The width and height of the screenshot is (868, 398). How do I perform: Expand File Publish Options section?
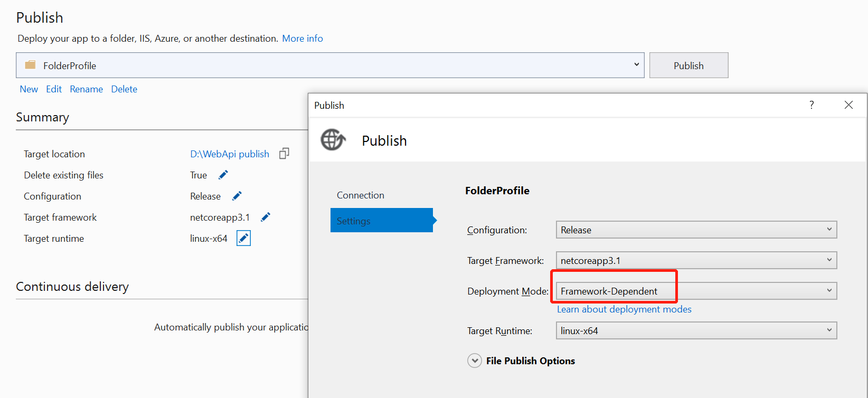click(475, 361)
